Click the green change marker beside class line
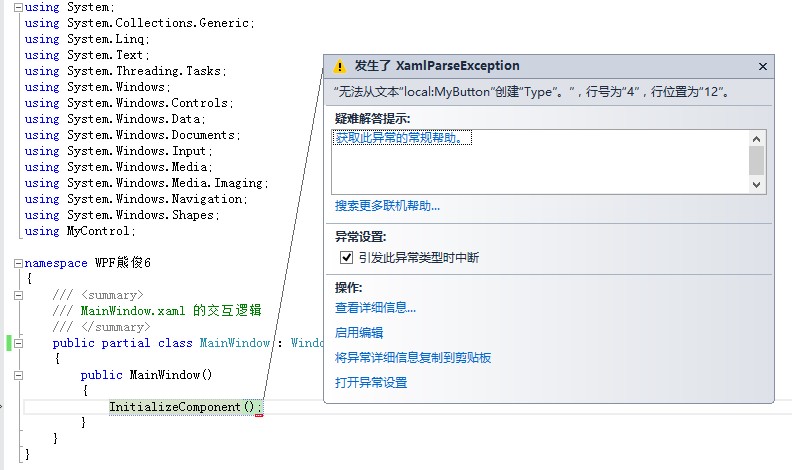The image size is (792, 470). coord(9,343)
